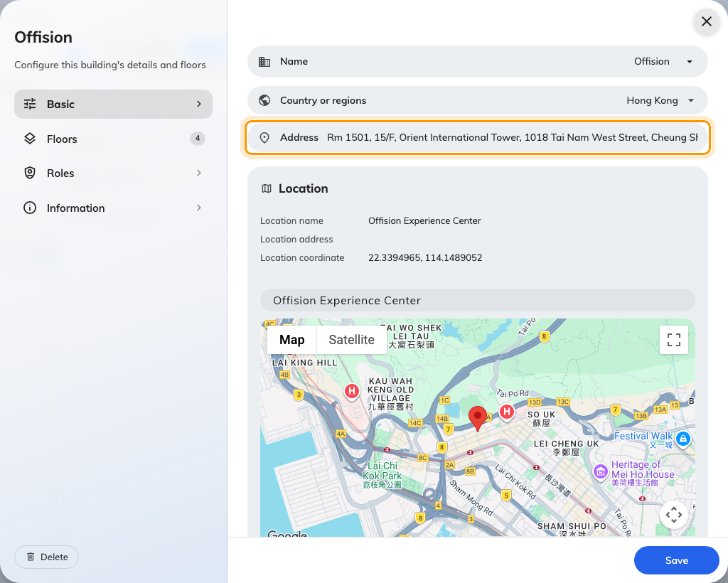
Task: Click the Lai Chi Kok Park label
Action: click(x=382, y=476)
